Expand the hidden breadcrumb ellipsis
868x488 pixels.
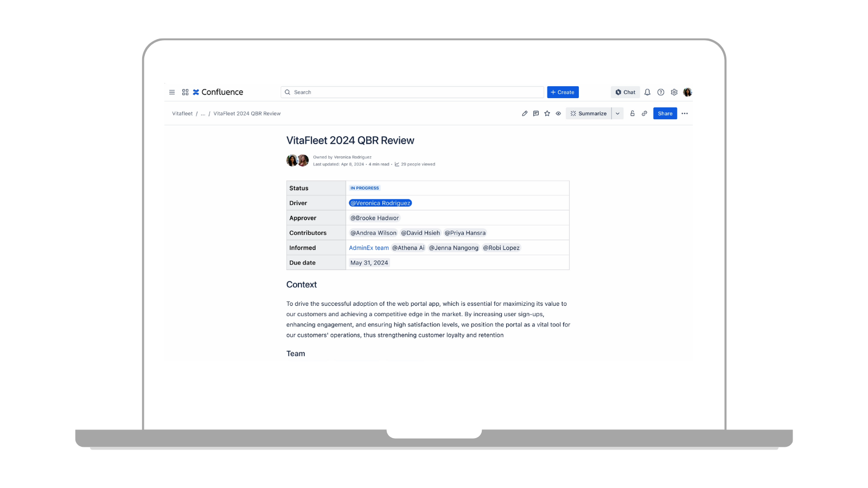pyautogui.click(x=202, y=113)
